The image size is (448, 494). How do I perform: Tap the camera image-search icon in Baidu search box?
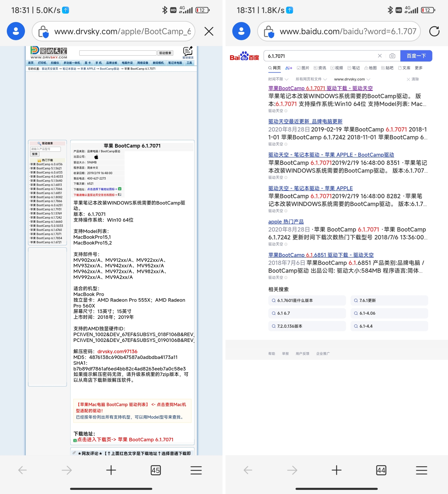tap(393, 56)
